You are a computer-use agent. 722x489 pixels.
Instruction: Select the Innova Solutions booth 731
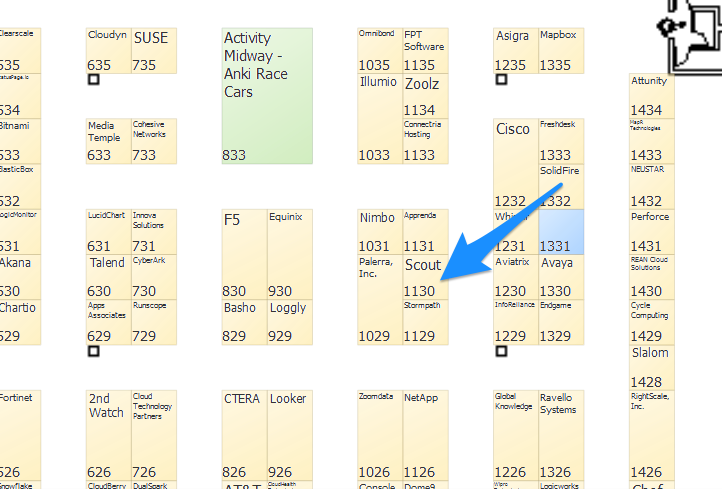pos(154,232)
